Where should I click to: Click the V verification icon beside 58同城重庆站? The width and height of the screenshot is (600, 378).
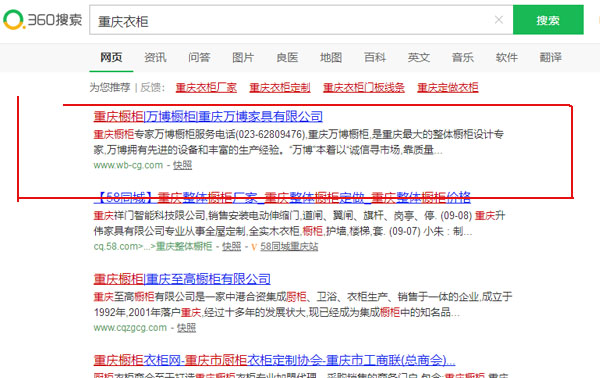254,247
